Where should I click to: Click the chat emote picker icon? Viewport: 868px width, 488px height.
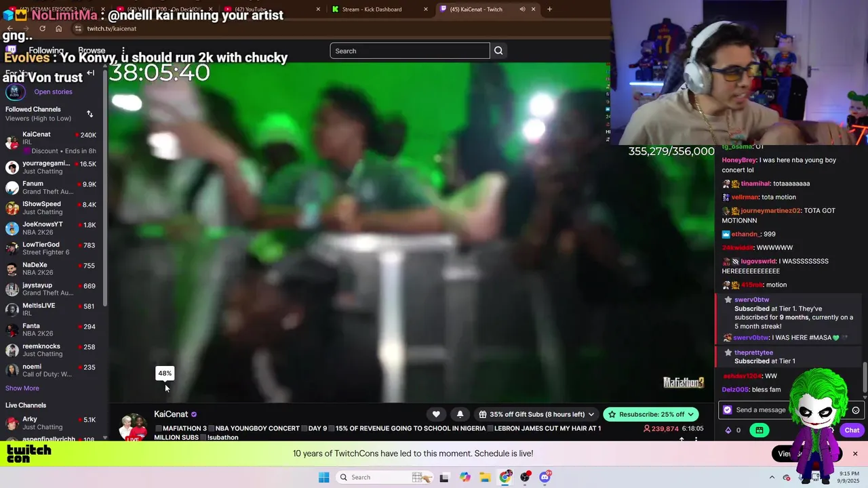pyautogui.click(x=856, y=410)
